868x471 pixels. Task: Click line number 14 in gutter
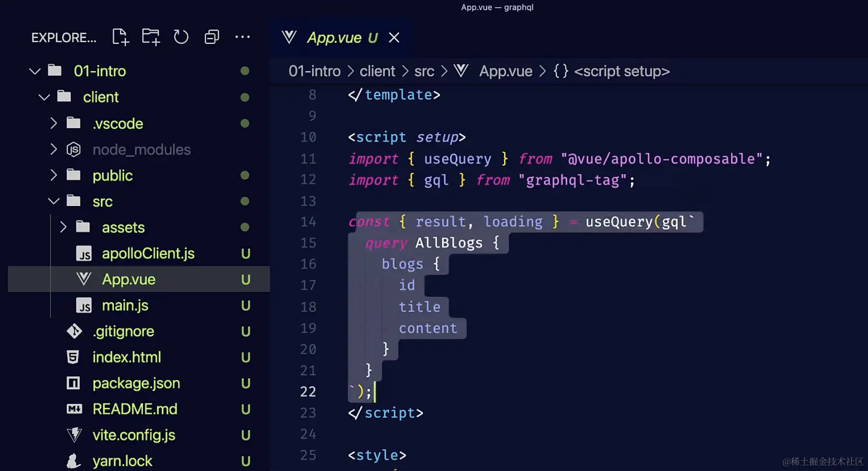point(308,222)
